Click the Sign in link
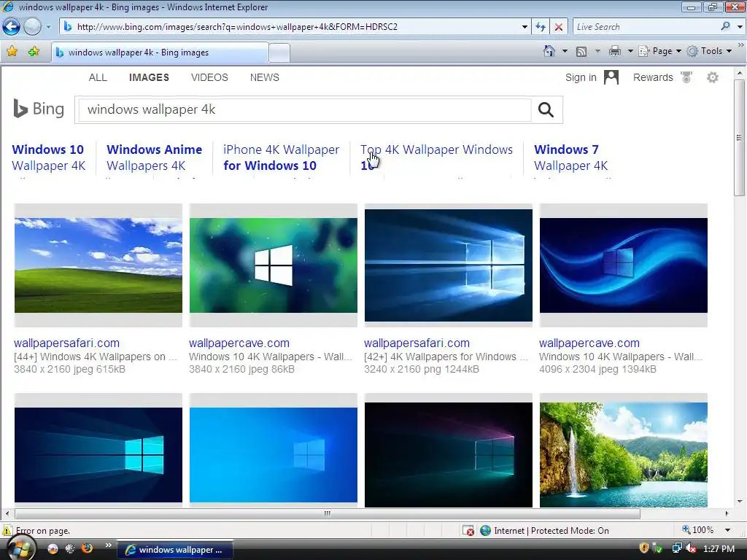The width and height of the screenshot is (747, 560). click(x=581, y=77)
